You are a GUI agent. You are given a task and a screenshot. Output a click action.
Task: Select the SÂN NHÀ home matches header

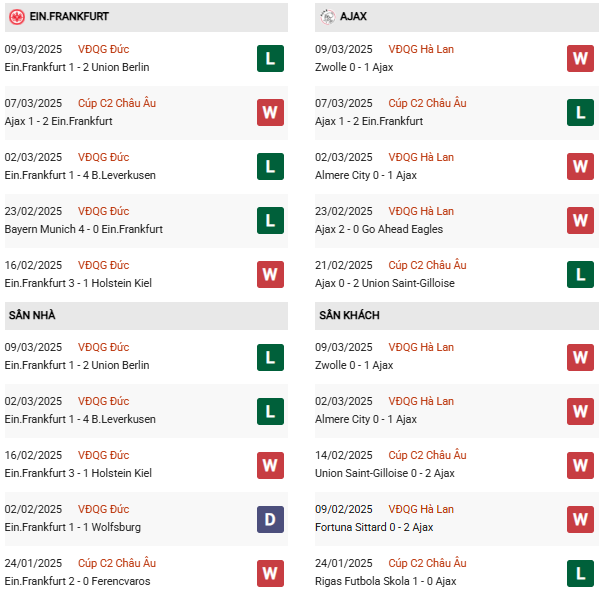pyautogui.click(x=32, y=315)
